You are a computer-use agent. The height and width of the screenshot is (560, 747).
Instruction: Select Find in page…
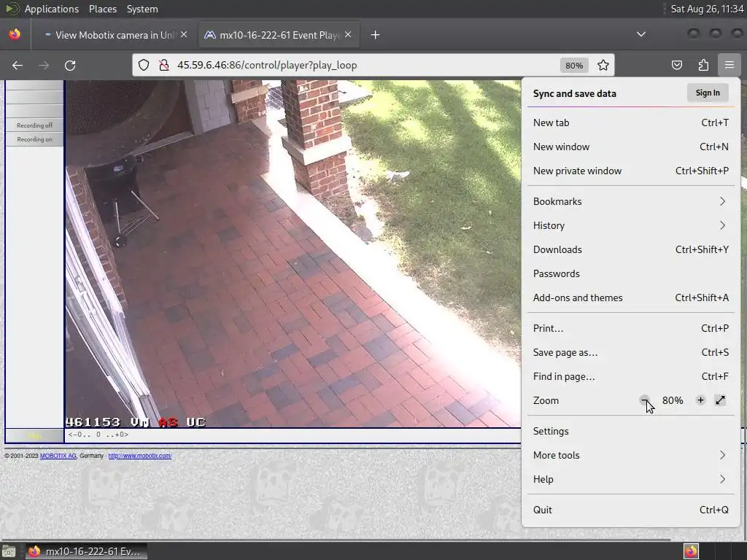pos(631,377)
